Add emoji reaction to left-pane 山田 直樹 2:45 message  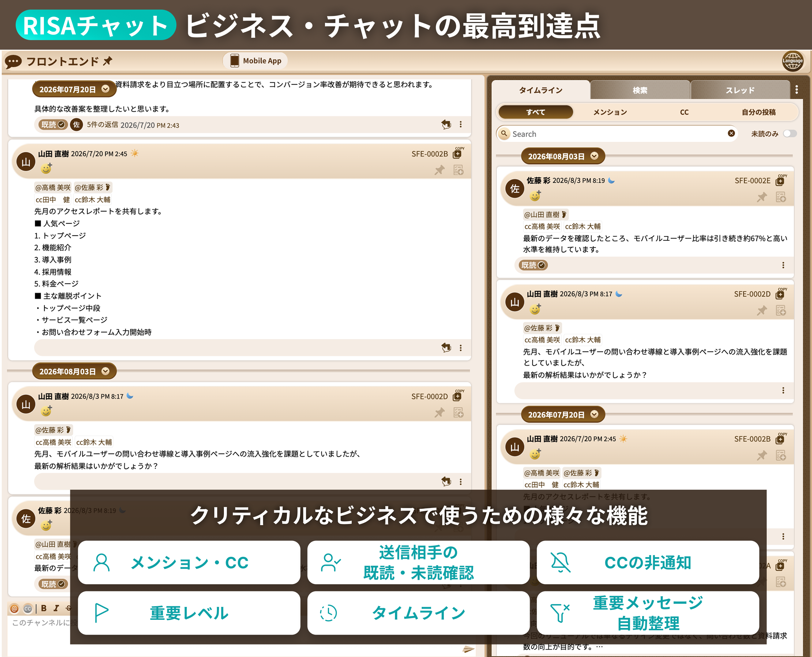point(46,168)
